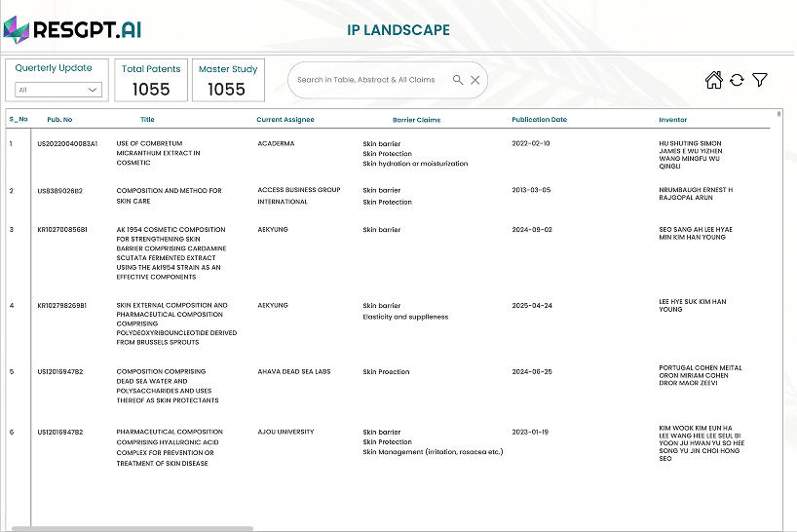The image size is (797, 532).
Task: Click assignee AHAVA DEAD SEA LABS
Action: click(294, 372)
